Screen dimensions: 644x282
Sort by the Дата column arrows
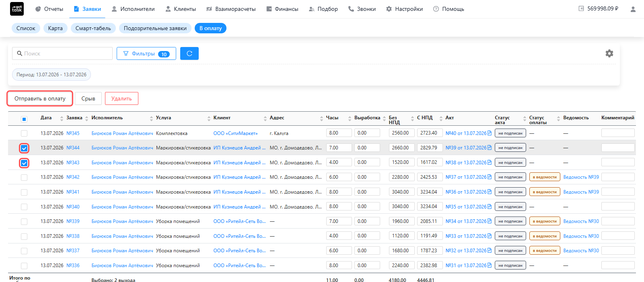62,118
